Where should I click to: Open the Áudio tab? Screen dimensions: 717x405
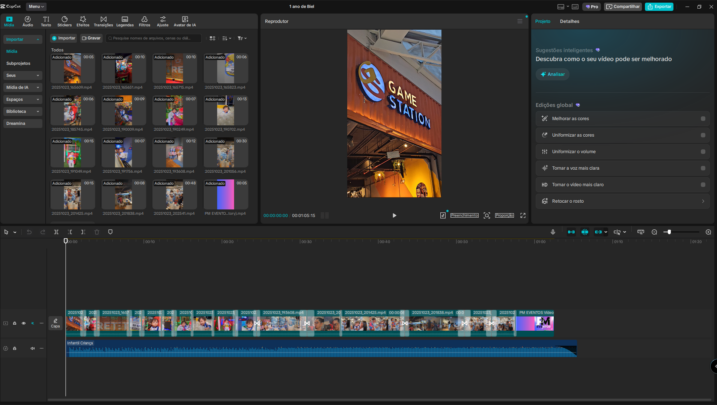28,20
